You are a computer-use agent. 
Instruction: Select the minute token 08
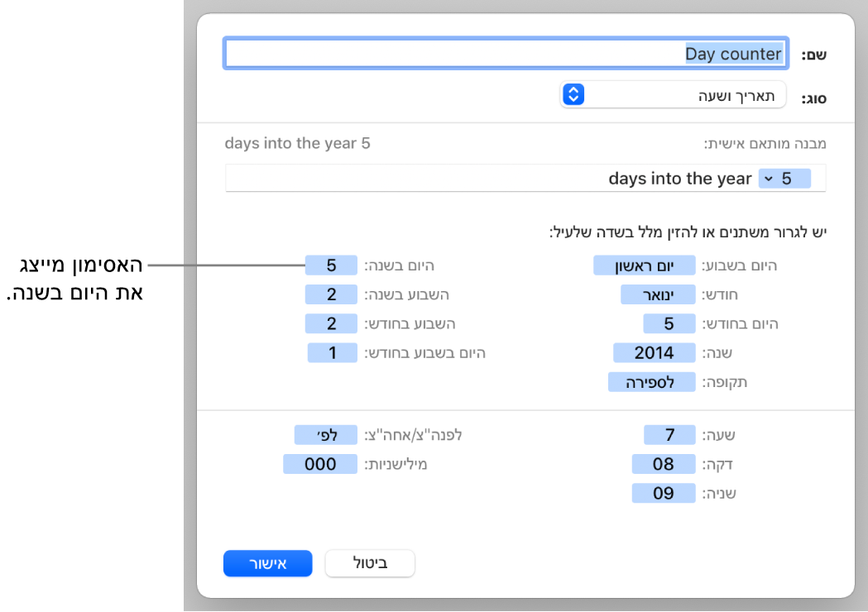click(663, 465)
